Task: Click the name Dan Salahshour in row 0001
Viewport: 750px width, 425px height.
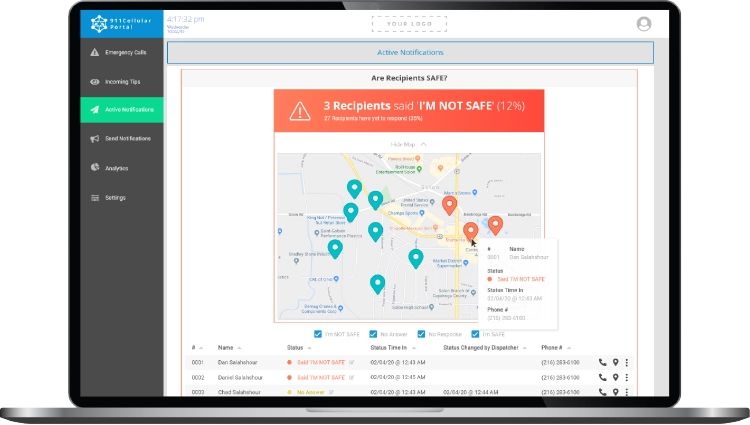Action: (x=237, y=362)
